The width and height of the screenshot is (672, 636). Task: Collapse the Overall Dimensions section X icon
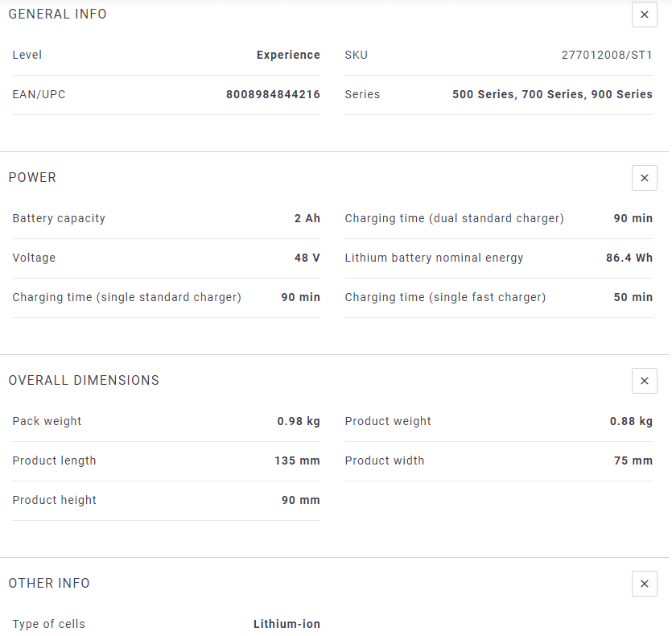[644, 381]
